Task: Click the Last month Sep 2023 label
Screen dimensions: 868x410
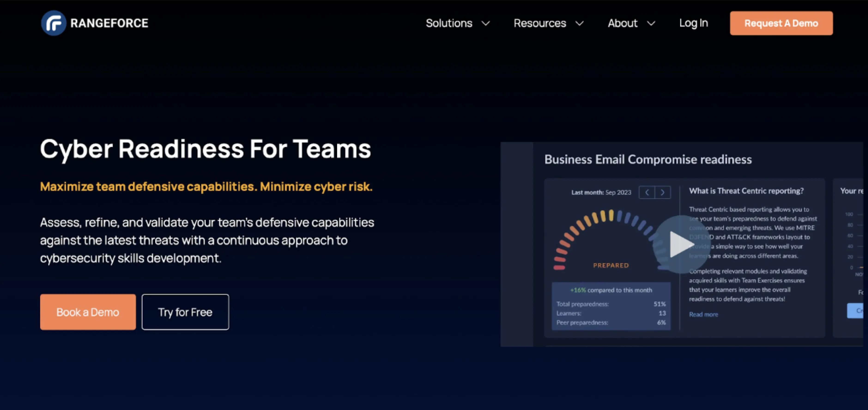Action: [x=601, y=192]
